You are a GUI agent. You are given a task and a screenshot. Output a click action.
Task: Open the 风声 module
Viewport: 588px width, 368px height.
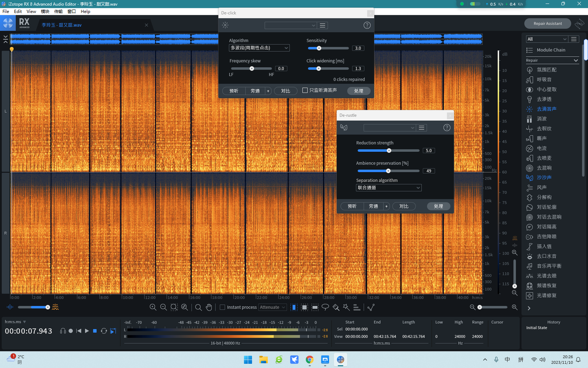pyautogui.click(x=542, y=188)
